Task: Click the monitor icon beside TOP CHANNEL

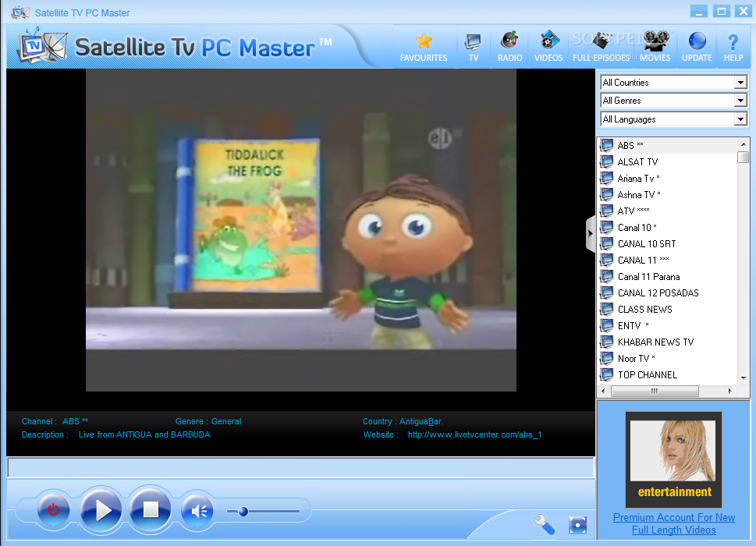Action: click(606, 375)
